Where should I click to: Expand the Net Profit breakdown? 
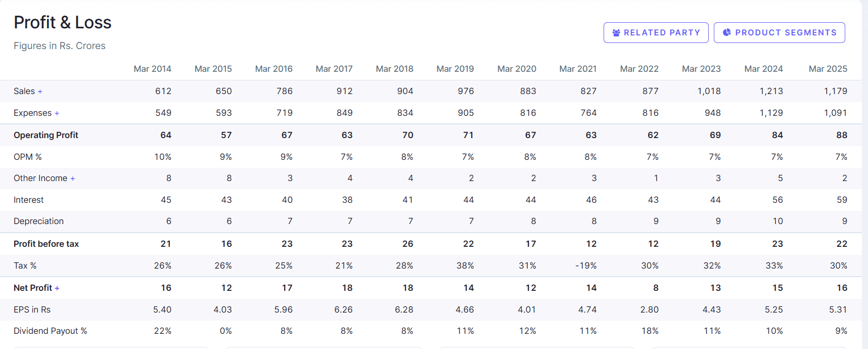57,287
